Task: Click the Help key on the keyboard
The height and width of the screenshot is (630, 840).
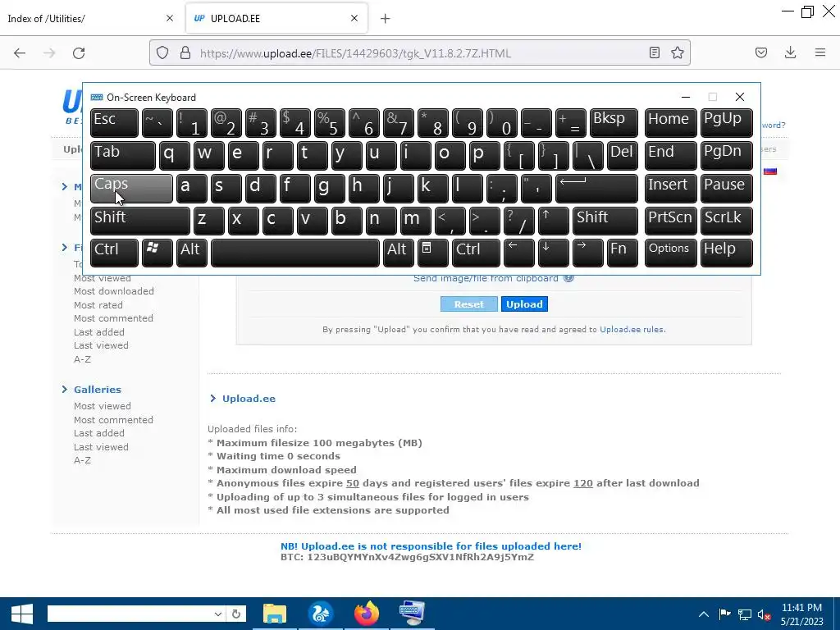Action: (726, 253)
